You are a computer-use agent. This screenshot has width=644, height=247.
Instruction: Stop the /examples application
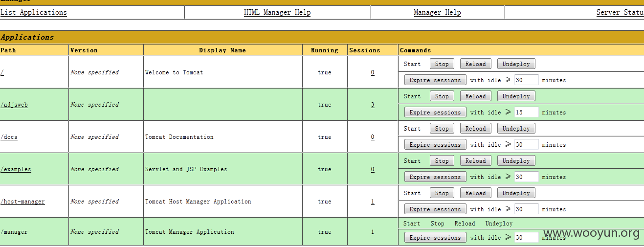[442, 161]
